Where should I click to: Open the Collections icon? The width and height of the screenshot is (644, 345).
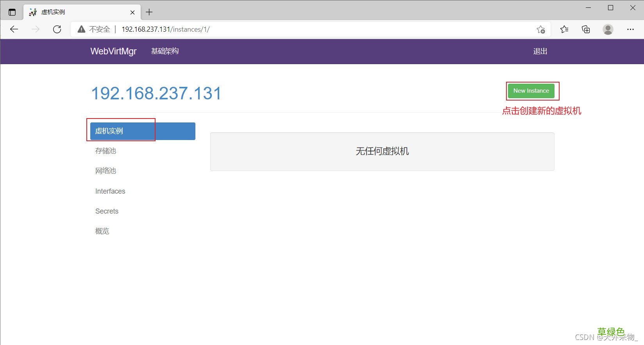[586, 29]
